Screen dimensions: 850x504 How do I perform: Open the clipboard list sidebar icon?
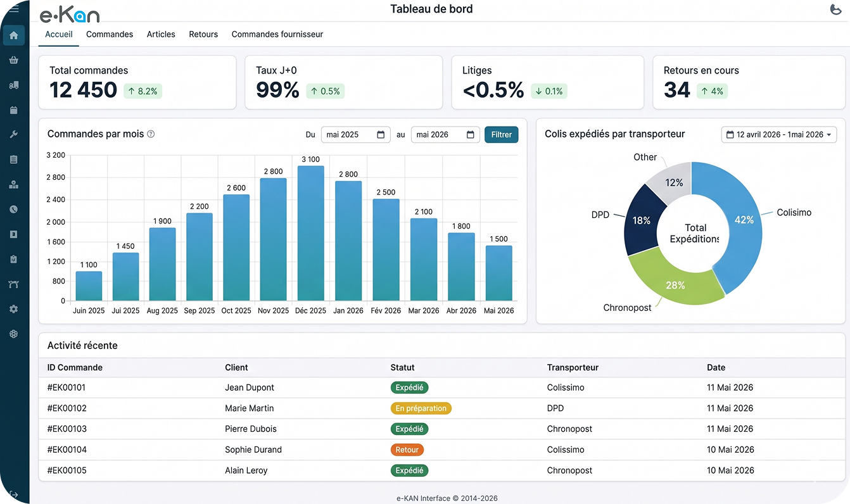14,160
